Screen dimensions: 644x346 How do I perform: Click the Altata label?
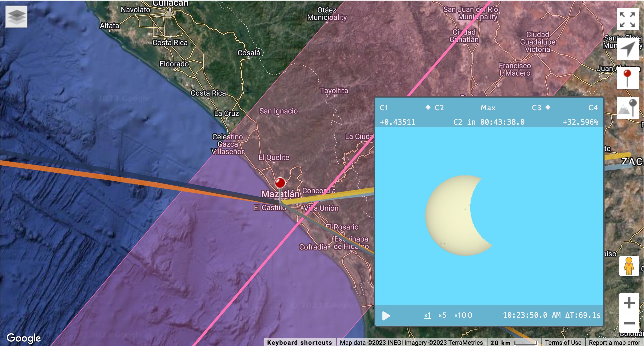click(109, 26)
